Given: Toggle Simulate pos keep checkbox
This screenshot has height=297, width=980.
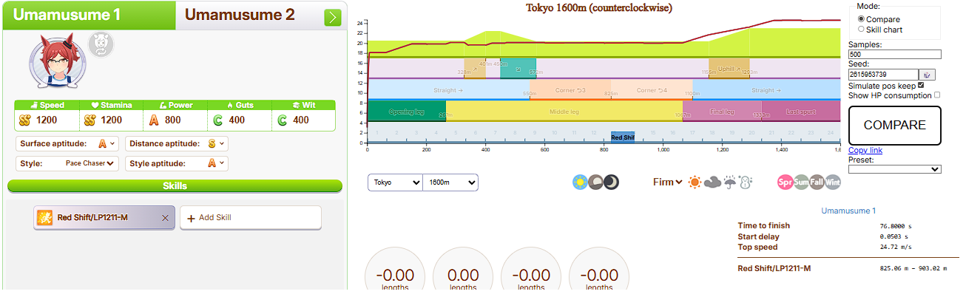Looking at the screenshot, I should pos(922,85).
